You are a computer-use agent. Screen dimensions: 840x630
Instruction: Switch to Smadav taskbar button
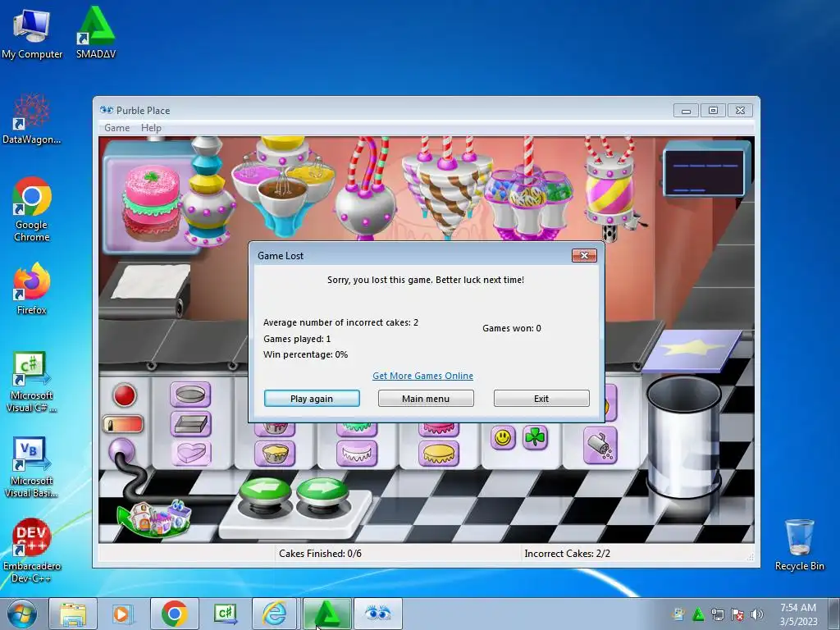coord(326,614)
